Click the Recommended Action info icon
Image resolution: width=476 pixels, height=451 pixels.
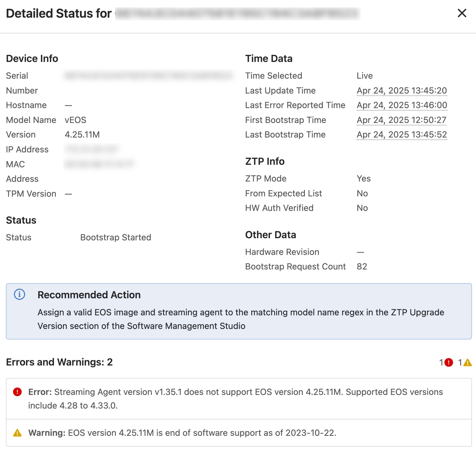click(20, 294)
